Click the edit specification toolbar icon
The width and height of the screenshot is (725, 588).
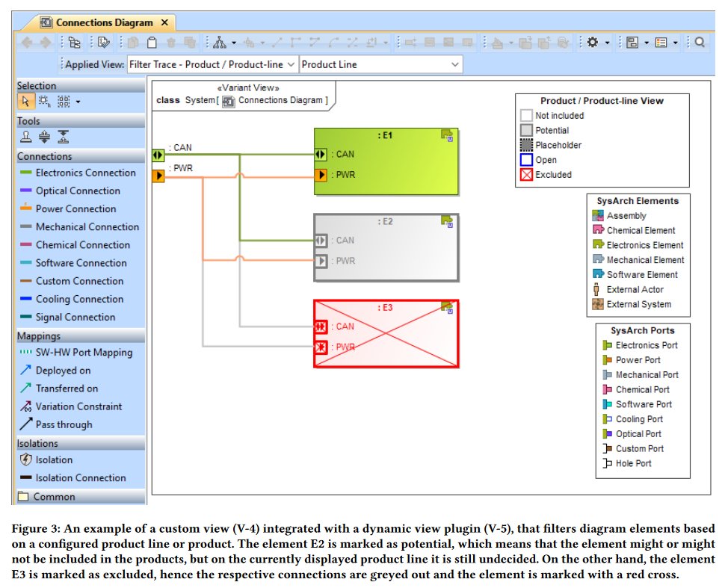[104, 43]
